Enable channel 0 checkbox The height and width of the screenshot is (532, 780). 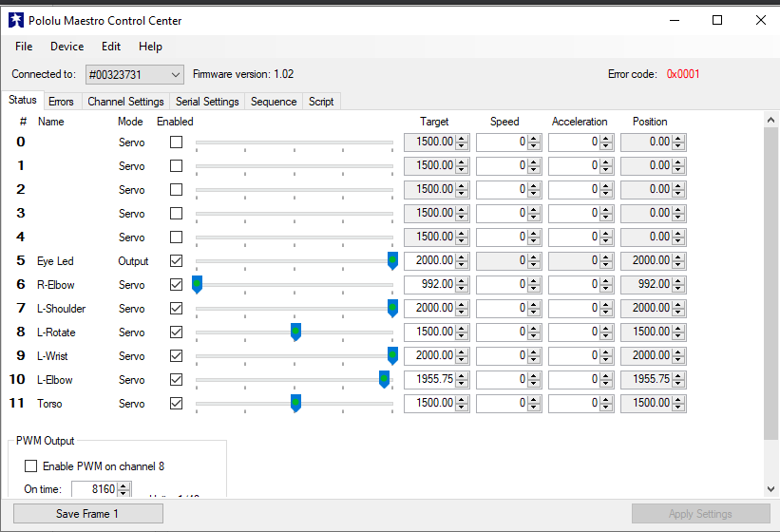click(x=176, y=142)
